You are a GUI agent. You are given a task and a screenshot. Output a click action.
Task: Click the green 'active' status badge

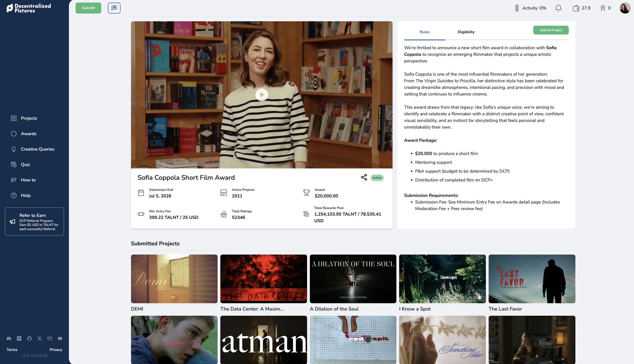click(x=377, y=178)
